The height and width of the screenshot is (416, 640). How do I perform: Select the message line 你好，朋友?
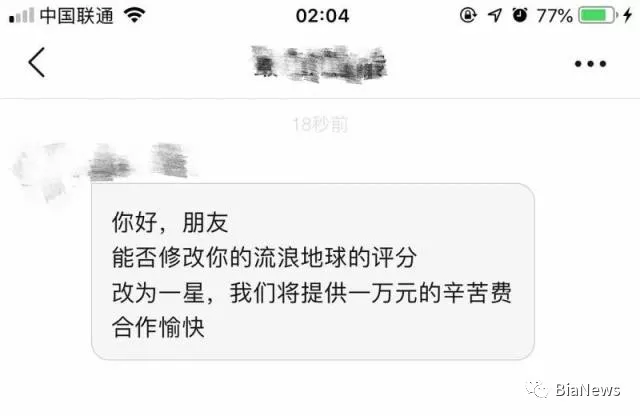[x=170, y=222]
